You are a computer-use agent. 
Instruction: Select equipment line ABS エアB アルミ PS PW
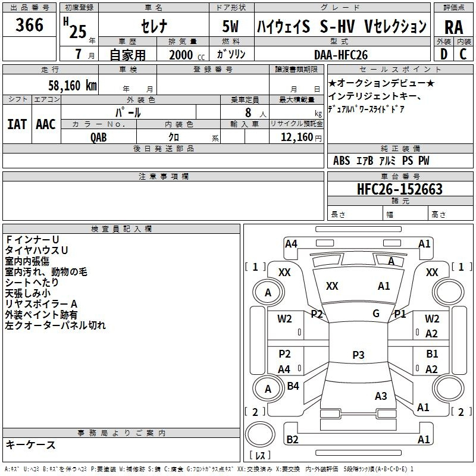(381, 161)
